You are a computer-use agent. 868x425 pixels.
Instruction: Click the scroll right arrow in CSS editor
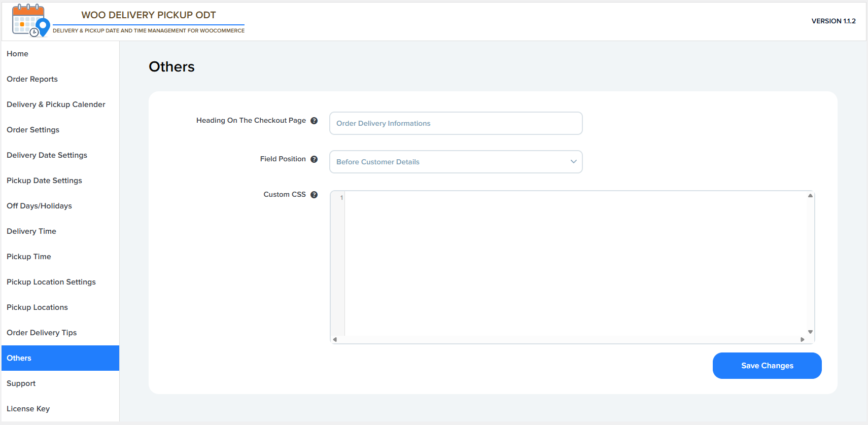[x=802, y=339]
